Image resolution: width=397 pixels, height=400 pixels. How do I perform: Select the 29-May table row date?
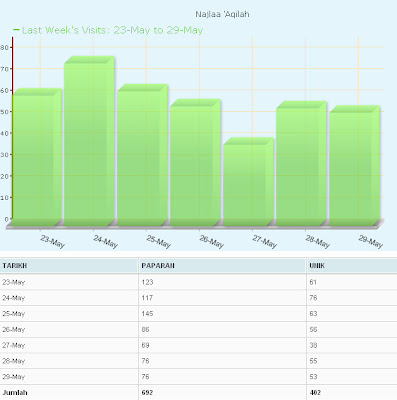click(x=14, y=377)
